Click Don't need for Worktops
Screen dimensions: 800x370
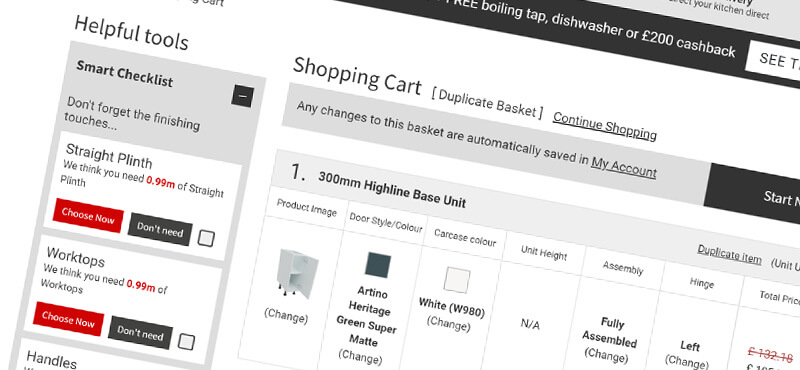click(140, 333)
